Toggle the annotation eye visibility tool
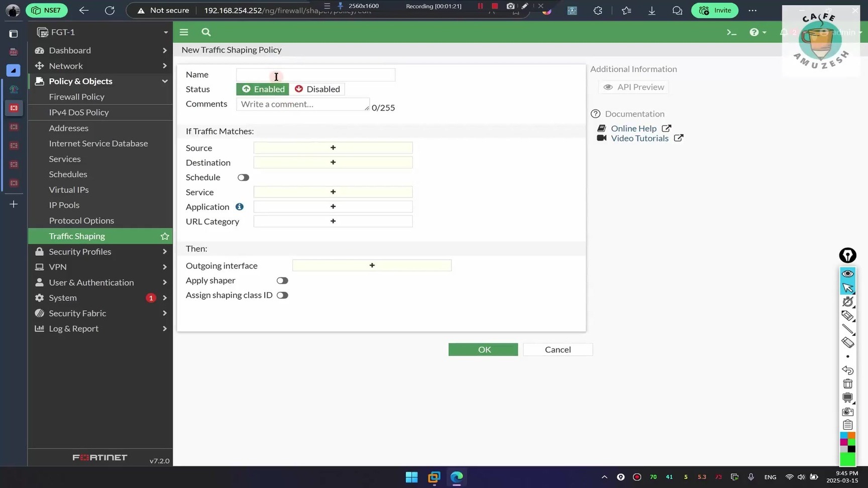This screenshot has width=868, height=488. tap(848, 274)
